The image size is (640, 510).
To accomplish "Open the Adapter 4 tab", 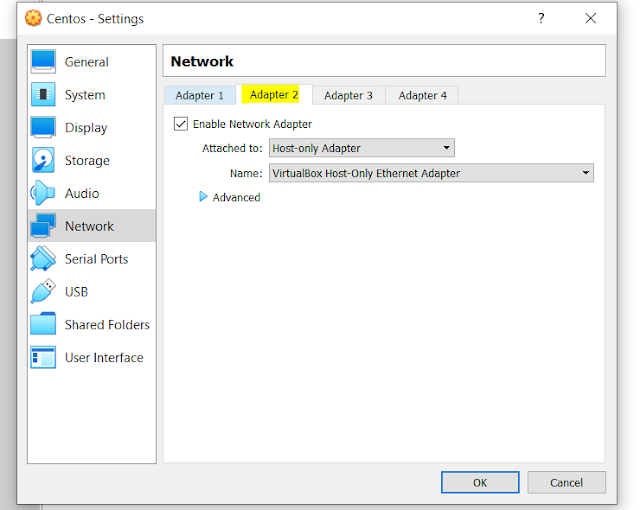I will point(422,95).
